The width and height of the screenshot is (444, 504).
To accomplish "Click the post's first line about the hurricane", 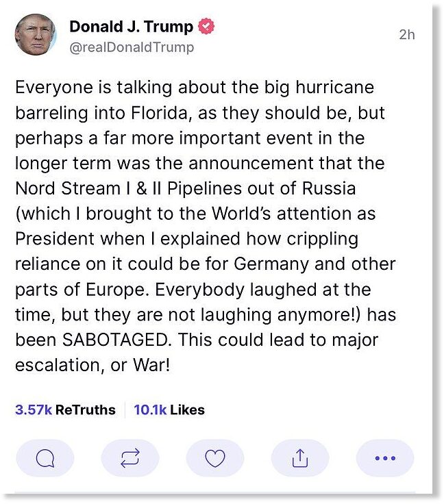I will (x=195, y=88).
